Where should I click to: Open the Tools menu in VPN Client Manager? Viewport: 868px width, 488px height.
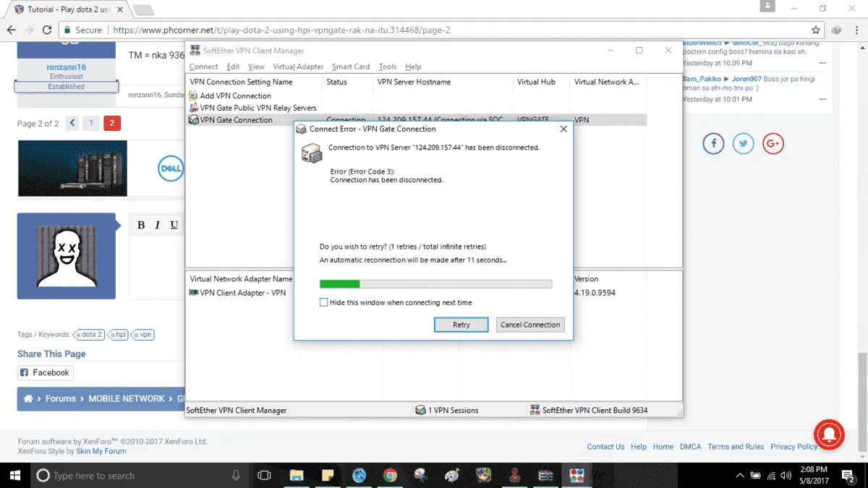pyautogui.click(x=388, y=67)
